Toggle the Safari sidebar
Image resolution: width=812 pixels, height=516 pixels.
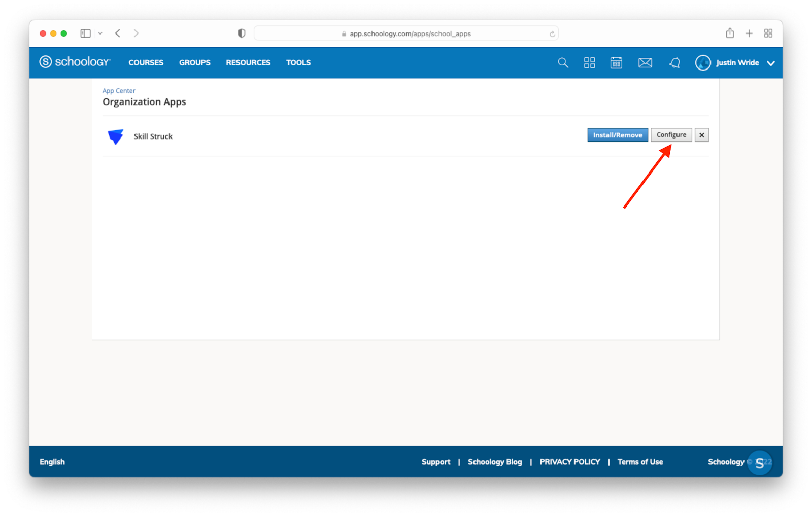(85, 33)
